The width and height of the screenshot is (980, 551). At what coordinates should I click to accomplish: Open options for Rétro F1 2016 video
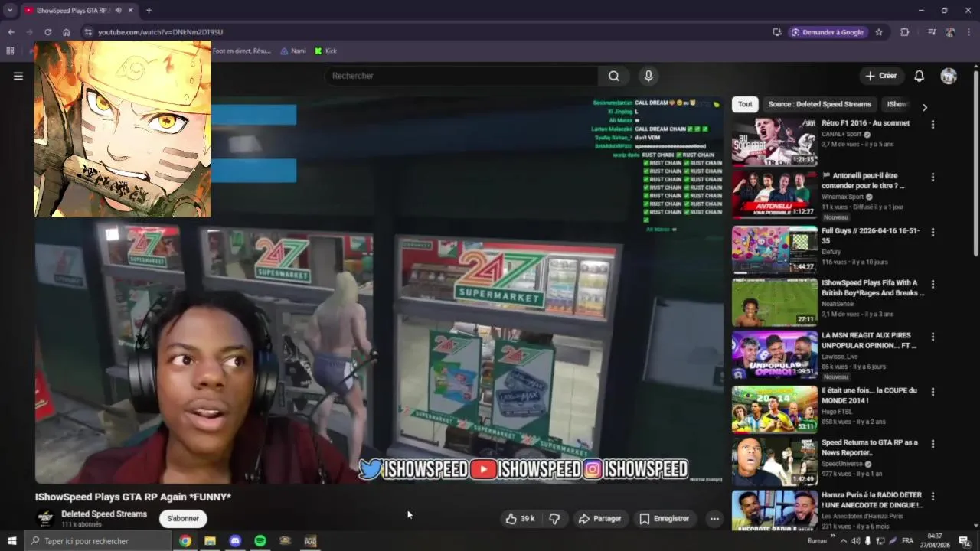tap(933, 124)
